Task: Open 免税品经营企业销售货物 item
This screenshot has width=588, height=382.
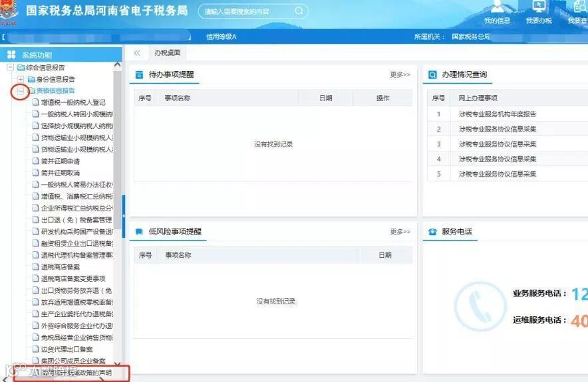Action: point(77,337)
